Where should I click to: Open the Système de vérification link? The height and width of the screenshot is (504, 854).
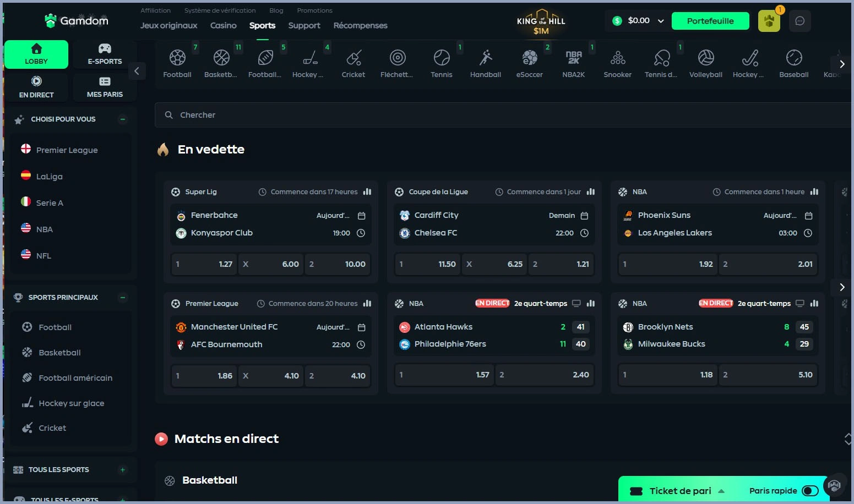click(x=220, y=10)
